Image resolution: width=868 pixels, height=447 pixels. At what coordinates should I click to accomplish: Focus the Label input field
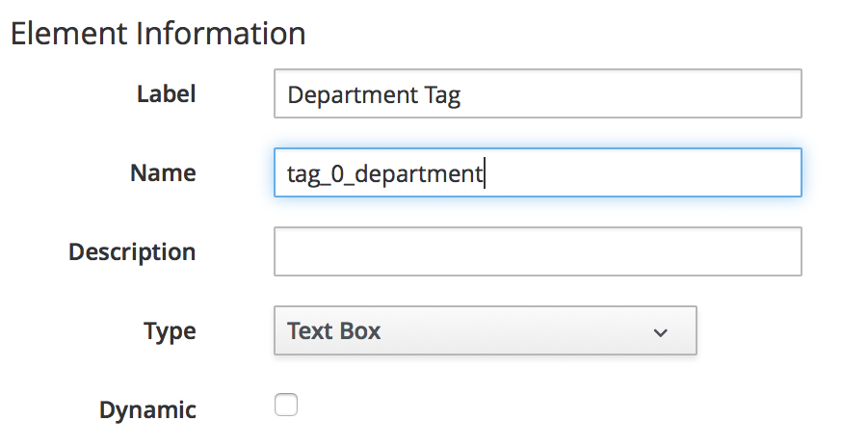(x=626, y=94)
